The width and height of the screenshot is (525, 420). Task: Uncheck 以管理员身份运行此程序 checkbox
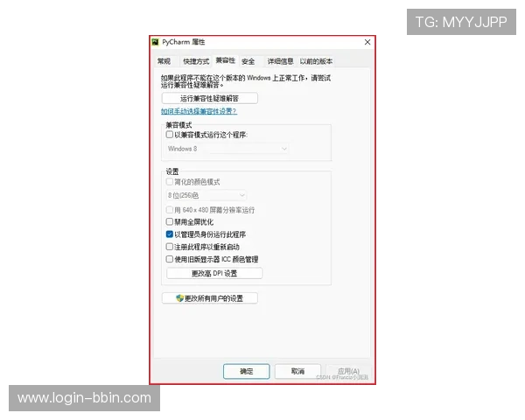[170, 234]
